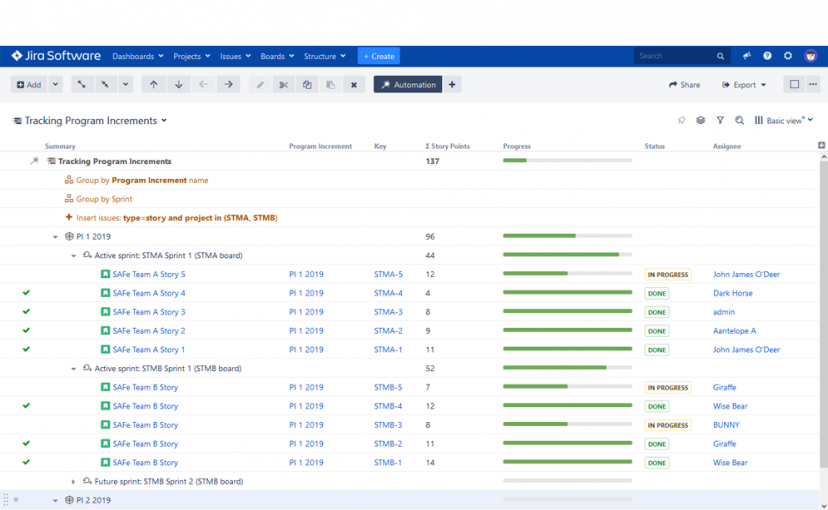Click the Jira Software logo
The width and height of the screenshot is (828, 510).
[x=56, y=56]
